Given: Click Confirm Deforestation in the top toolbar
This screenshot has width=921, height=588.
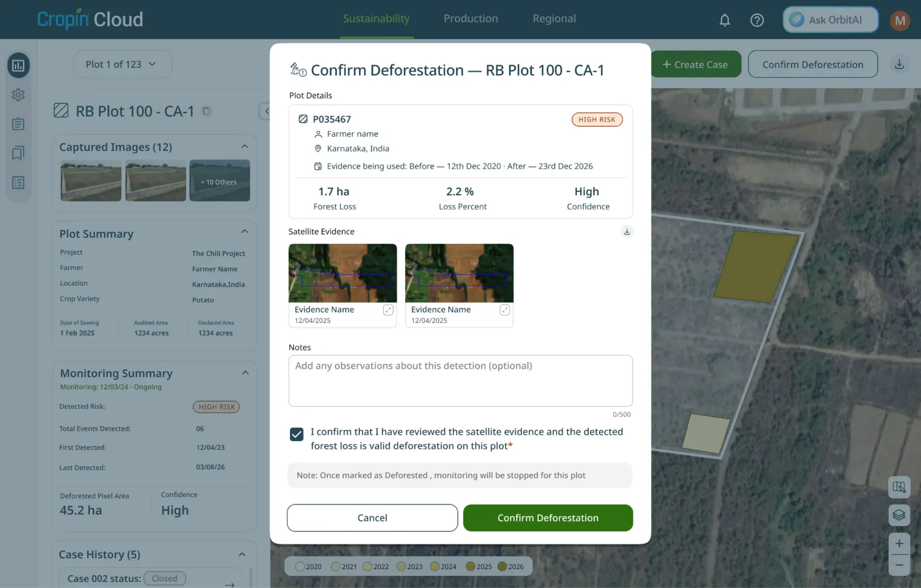Looking at the screenshot, I should 813,64.
